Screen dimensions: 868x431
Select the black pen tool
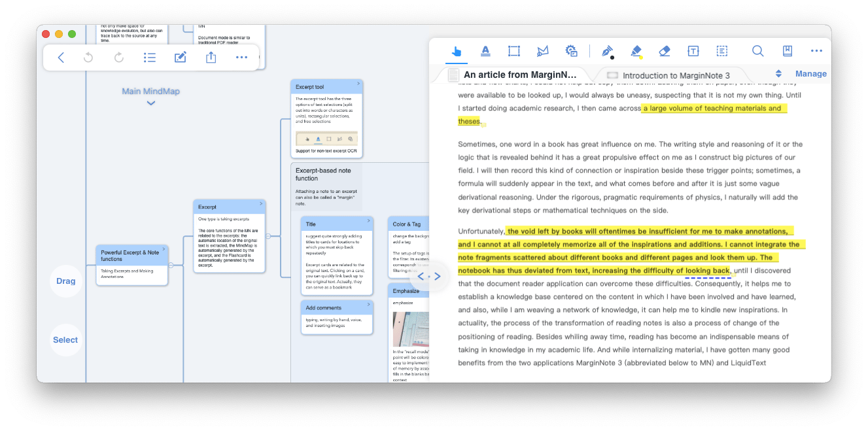607,51
